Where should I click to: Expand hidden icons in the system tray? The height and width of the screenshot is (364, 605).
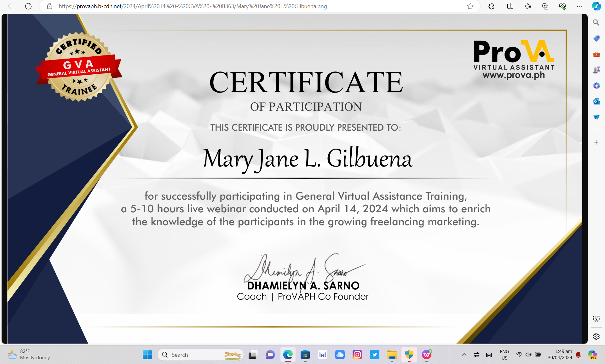coord(464,354)
